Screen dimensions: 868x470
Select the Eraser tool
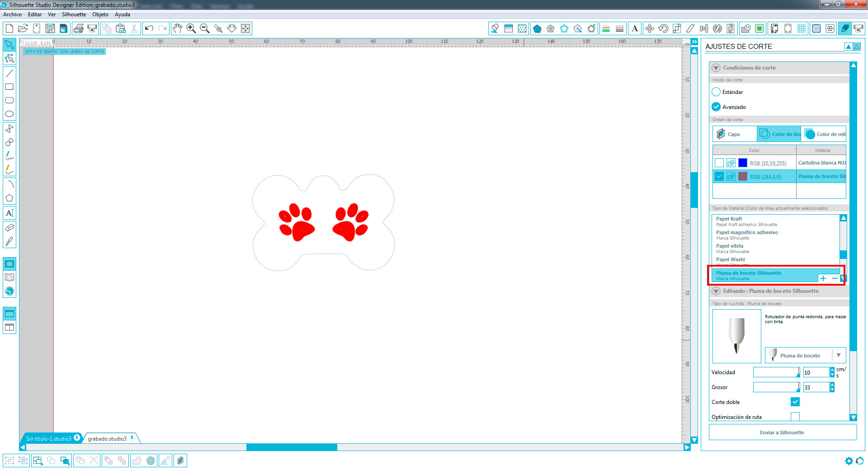pyautogui.click(x=9, y=228)
